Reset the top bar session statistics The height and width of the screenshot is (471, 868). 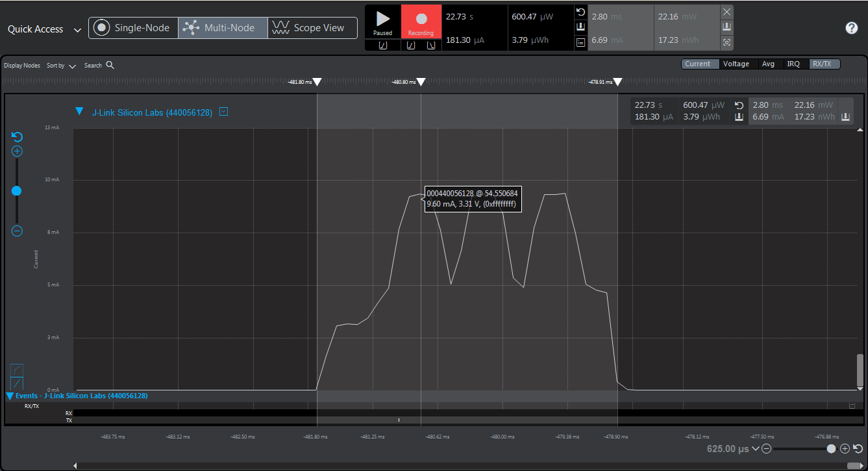[580, 13]
